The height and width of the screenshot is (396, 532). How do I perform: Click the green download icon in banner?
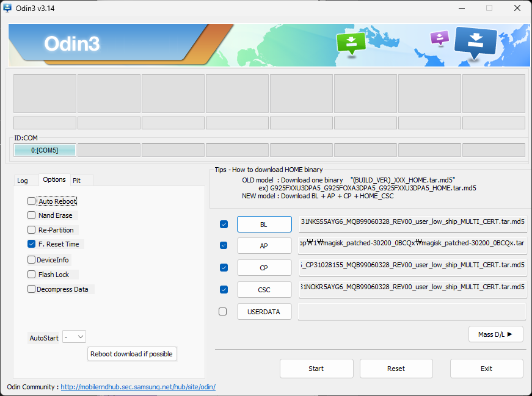tap(351, 43)
